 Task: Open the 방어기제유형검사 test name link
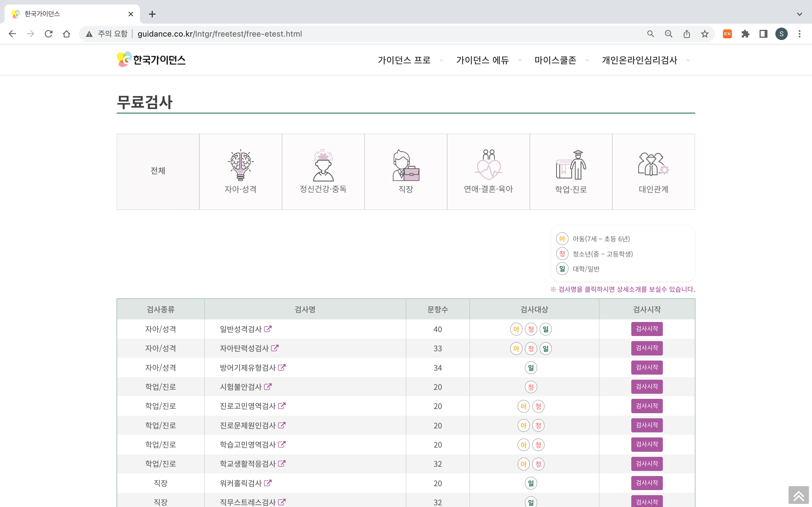coord(248,368)
